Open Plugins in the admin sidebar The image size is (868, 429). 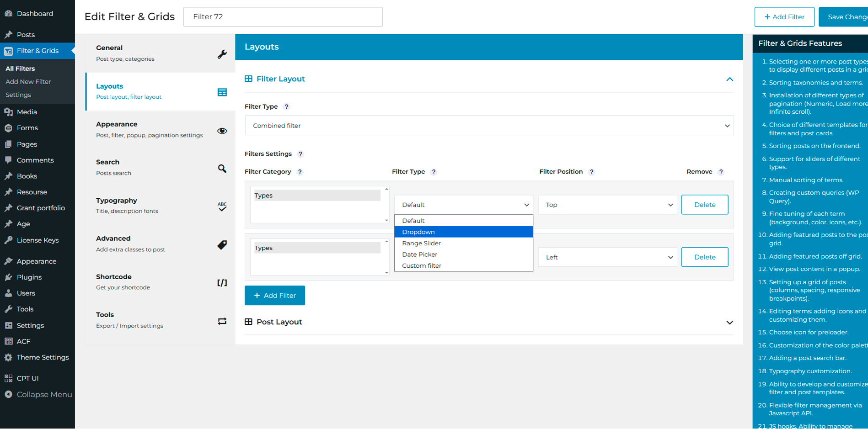(29, 277)
